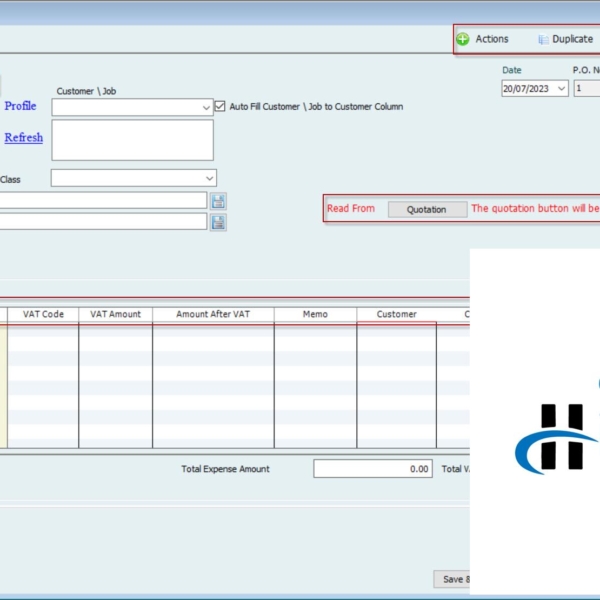Click the Save button at bottom
600x600 pixels.
pyautogui.click(x=452, y=579)
